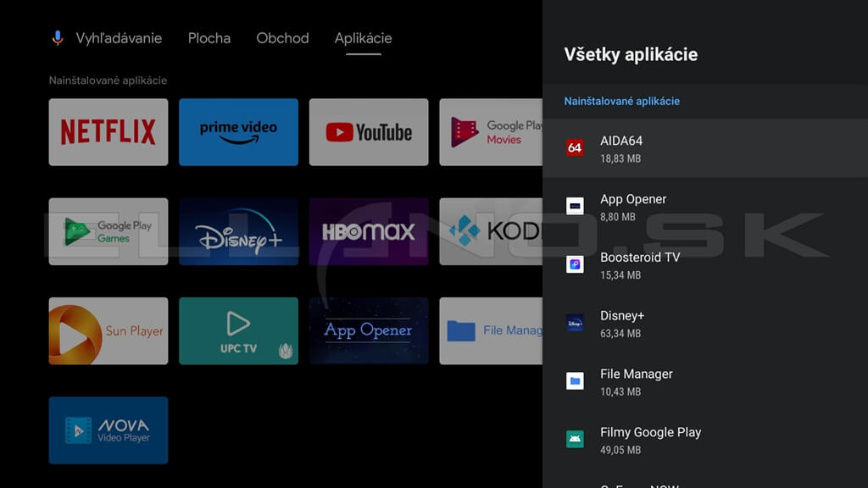Viewport: 868px width, 488px height.
Task: Open the YouTube app tile
Action: click(369, 132)
